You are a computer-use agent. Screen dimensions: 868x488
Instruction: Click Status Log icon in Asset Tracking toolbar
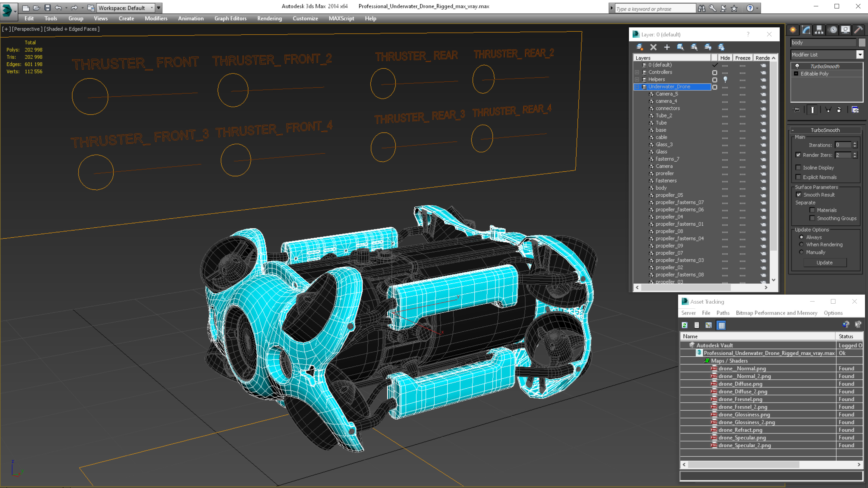[697, 325]
